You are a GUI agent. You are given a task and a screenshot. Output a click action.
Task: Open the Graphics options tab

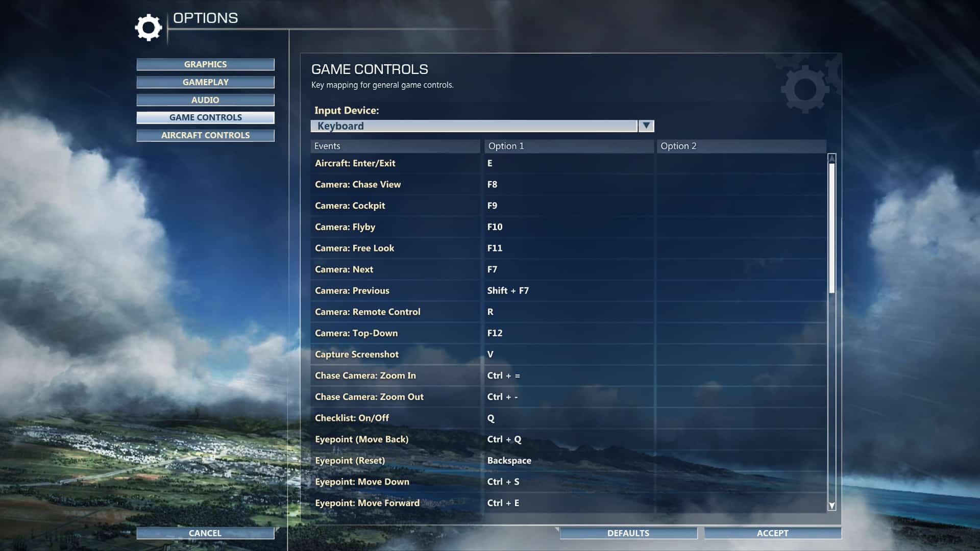pyautogui.click(x=205, y=64)
